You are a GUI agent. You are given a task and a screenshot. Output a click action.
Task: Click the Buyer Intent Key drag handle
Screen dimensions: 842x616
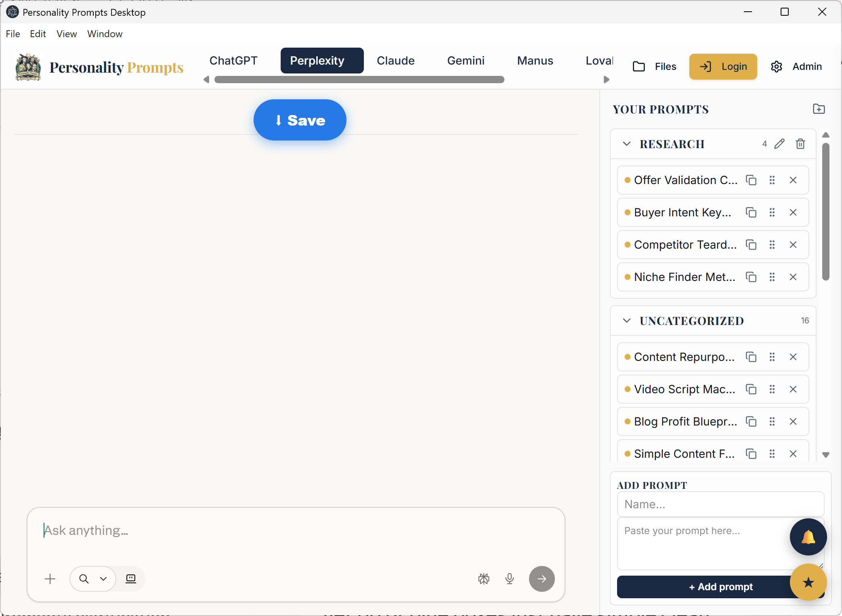(772, 212)
